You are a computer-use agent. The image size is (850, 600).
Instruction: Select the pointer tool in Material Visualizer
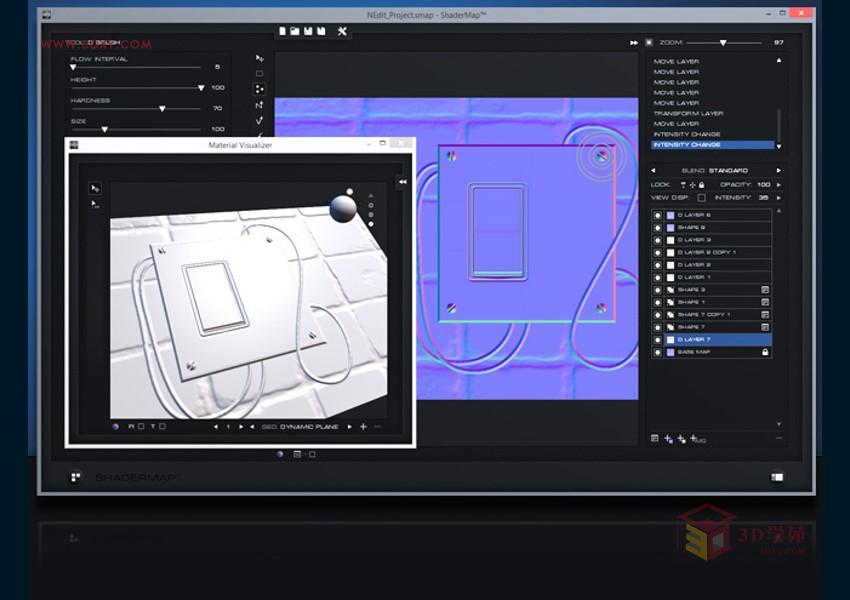(95, 188)
